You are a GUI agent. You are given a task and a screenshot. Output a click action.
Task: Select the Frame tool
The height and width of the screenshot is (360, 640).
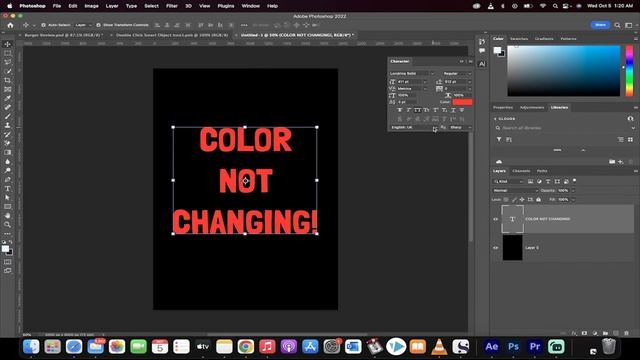point(7,89)
